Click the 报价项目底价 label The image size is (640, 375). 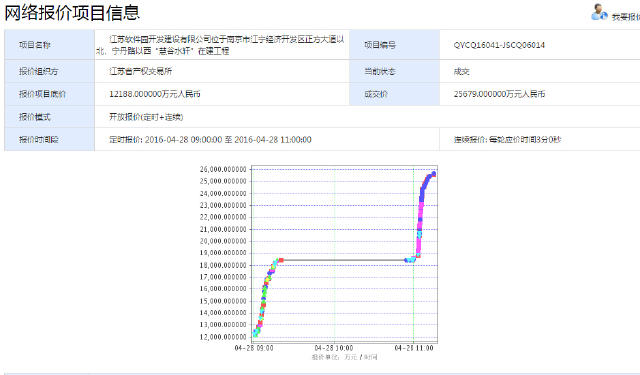click(42, 94)
